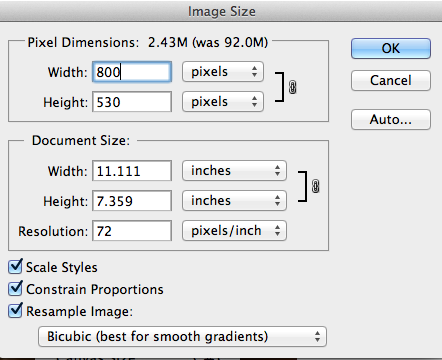Image resolution: width=442 pixels, height=360 pixels.
Task: Click the Document Size Height field
Action: point(132,201)
